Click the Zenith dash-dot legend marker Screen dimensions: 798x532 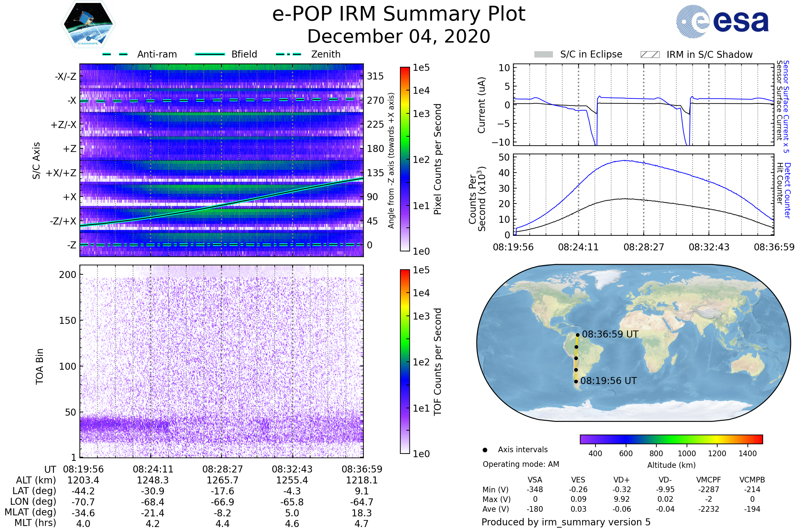pos(288,54)
